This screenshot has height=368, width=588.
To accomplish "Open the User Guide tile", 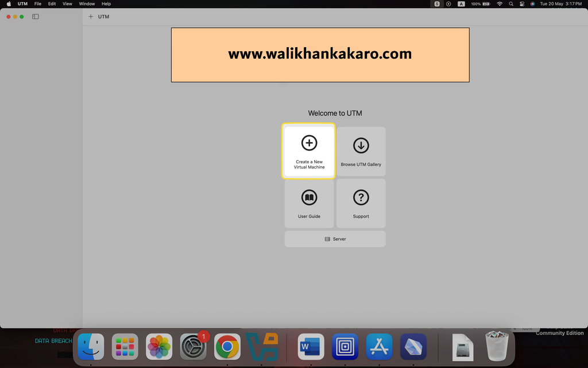I will point(309,203).
